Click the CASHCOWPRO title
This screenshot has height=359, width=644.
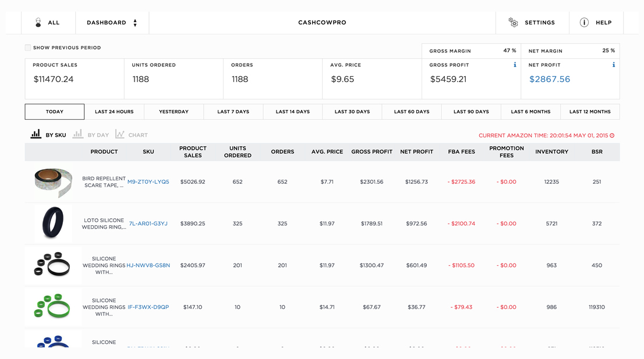click(322, 23)
